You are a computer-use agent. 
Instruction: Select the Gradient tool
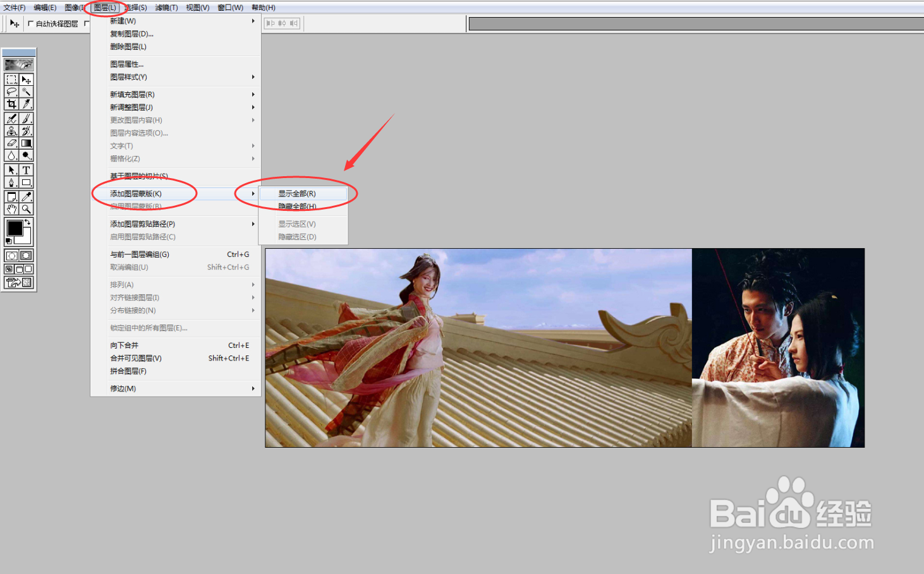[26, 143]
